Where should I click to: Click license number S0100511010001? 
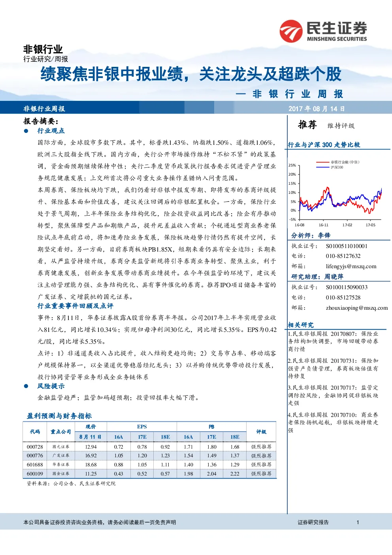tap(347, 246)
